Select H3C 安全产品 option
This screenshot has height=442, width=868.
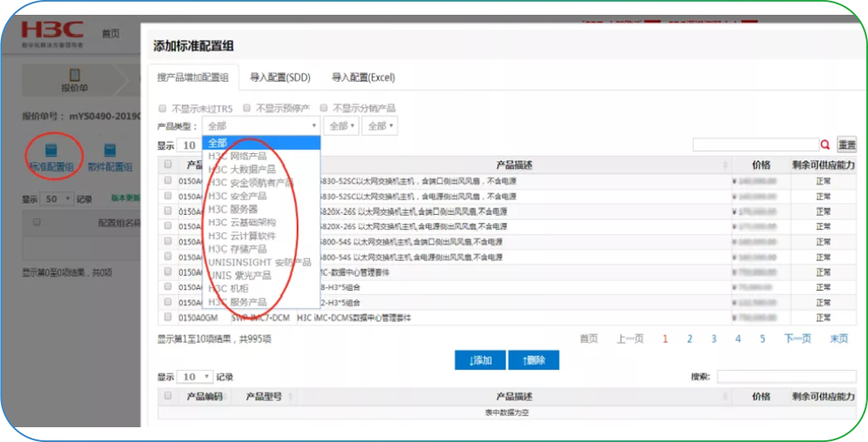[261, 196]
